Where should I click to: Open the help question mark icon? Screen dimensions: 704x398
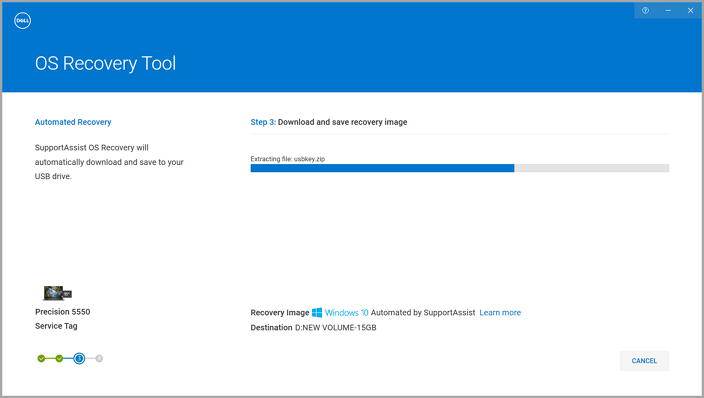(x=645, y=10)
